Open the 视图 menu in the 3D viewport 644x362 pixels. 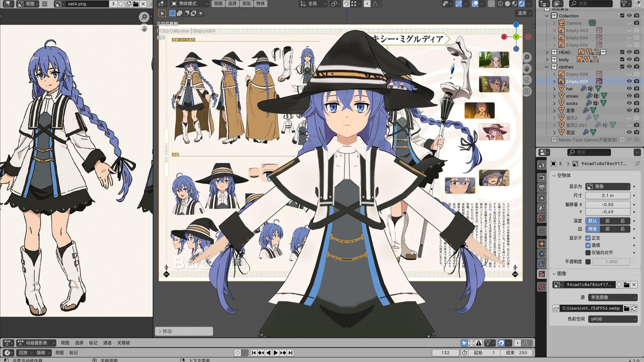[x=218, y=4]
